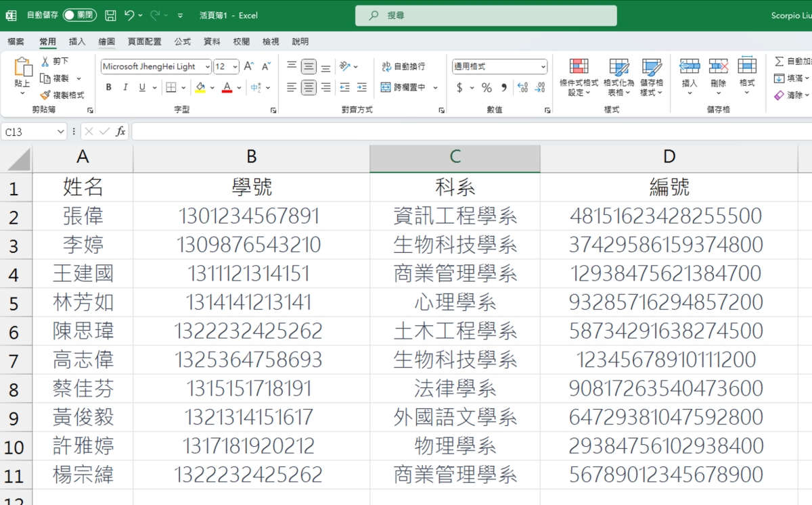This screenshot has width=812, height=505.
Task: Toggle Wrap Text (自動換行)
Action: tap(404, 66)
